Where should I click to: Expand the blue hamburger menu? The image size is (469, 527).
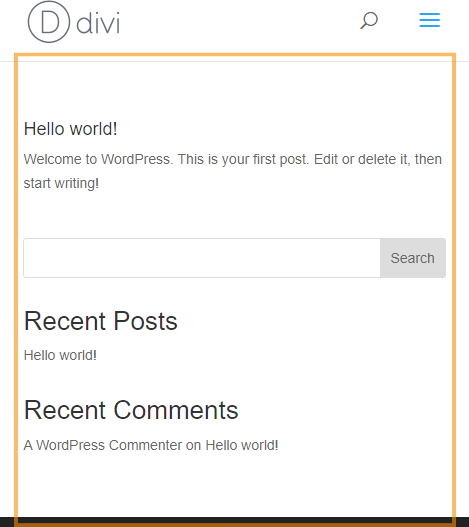[x=429, y=20]
